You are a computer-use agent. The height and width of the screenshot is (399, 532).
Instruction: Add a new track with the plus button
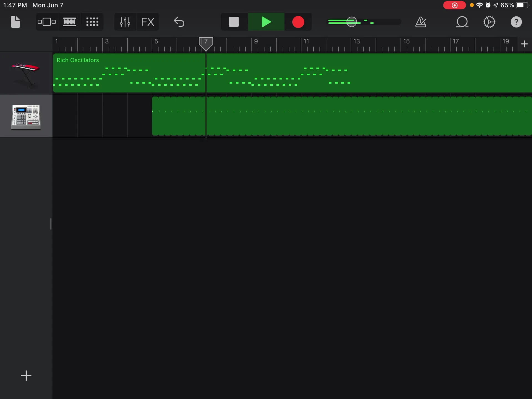click(26, 376)
